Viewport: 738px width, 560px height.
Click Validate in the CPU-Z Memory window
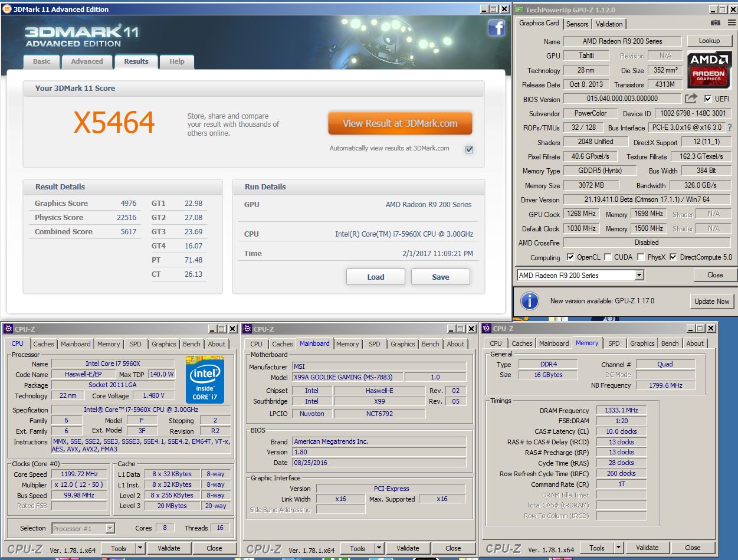click(647, 548)
